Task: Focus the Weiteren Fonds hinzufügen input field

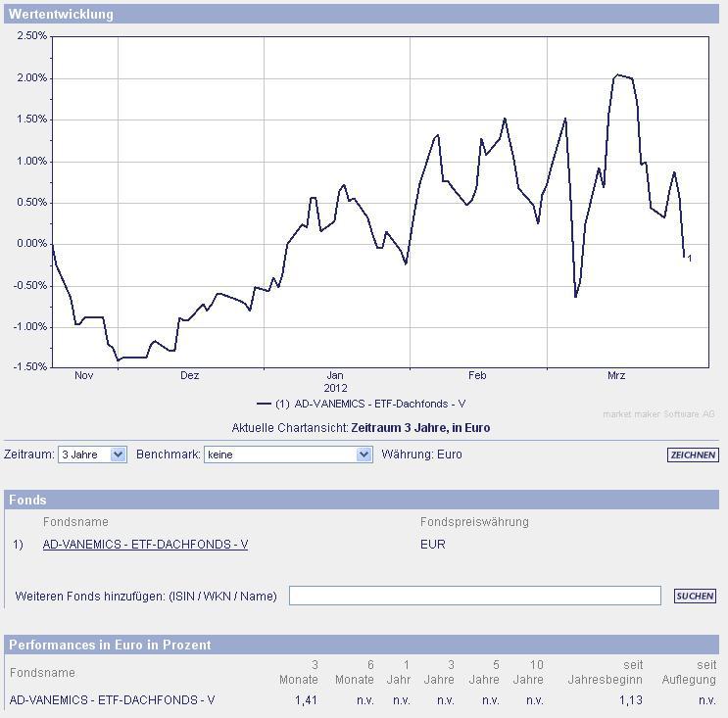Action: [474, 596]
